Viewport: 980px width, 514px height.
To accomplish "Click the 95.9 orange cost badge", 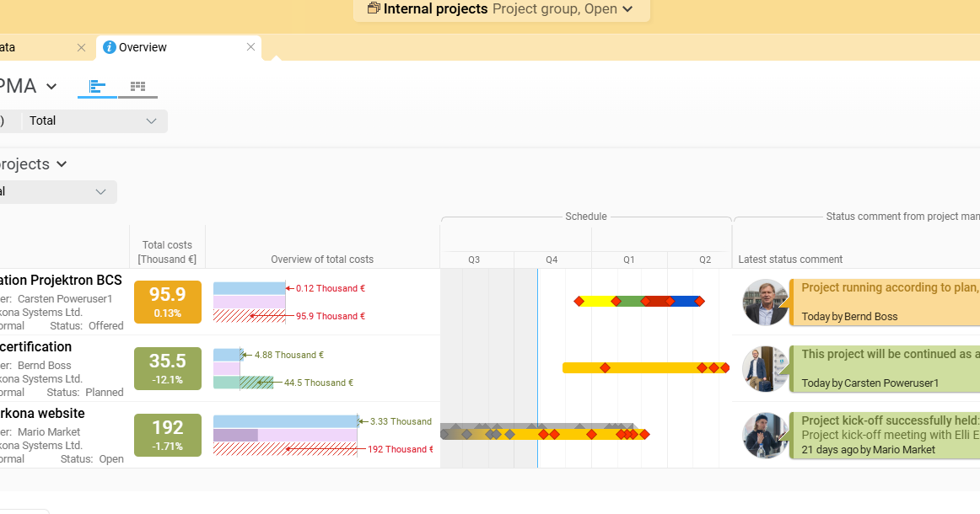I will pos(168,302).
